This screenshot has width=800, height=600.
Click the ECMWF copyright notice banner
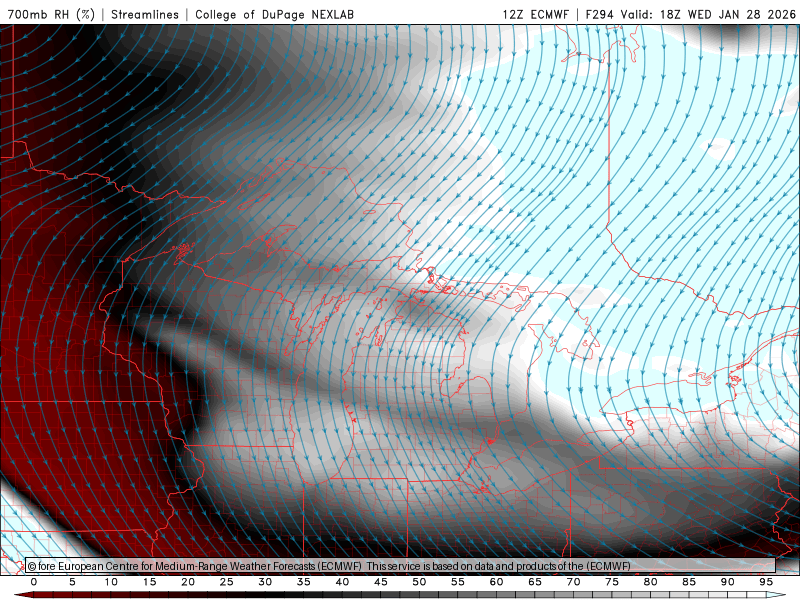tap(401, 566)
